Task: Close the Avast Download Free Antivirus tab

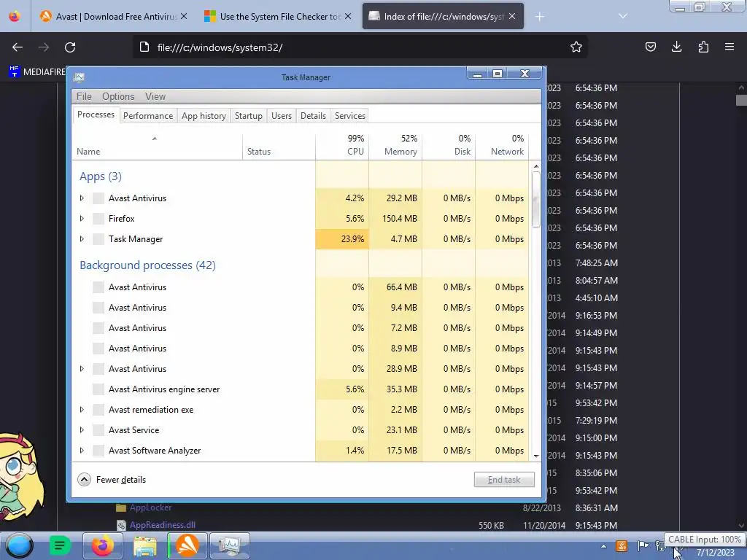Action: tap(184, 16)
